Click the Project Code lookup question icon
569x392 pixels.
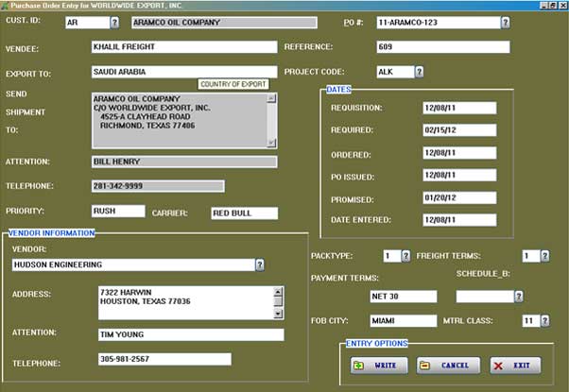pos(419,71)
